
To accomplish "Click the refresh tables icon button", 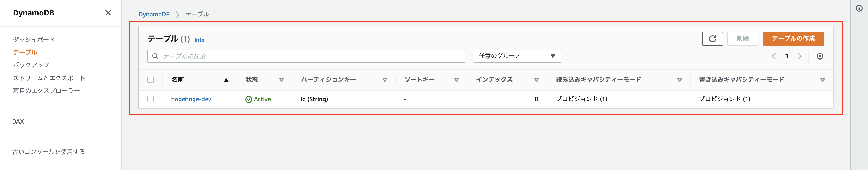I will [712, 39].
